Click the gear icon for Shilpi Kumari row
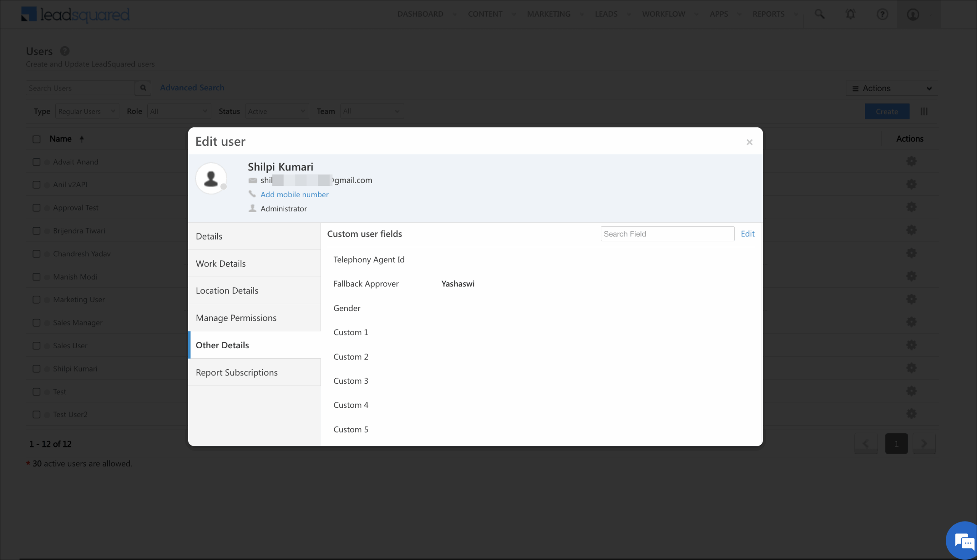Viewport: 977px width, 560px height. 911,368
